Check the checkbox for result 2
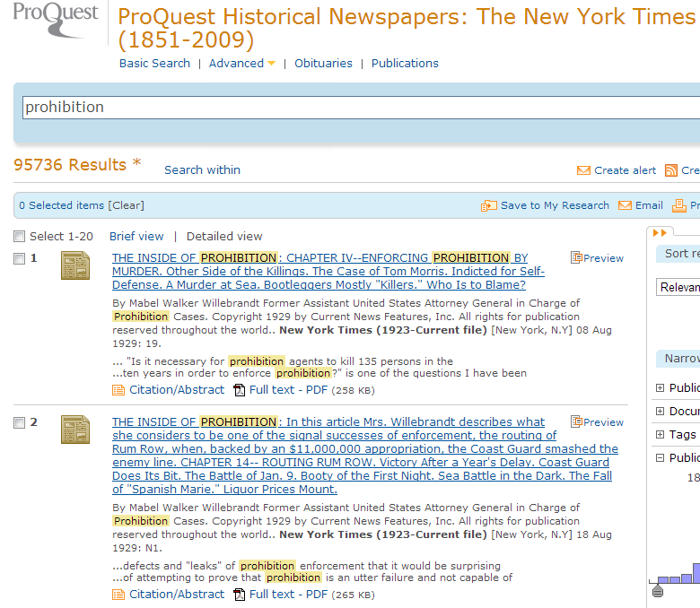 19,422
